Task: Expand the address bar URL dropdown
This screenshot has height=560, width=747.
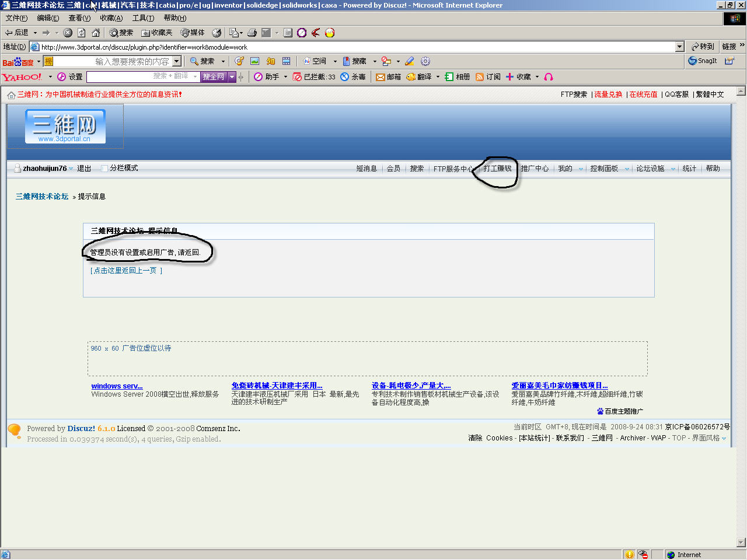Action: click(679, 47)
